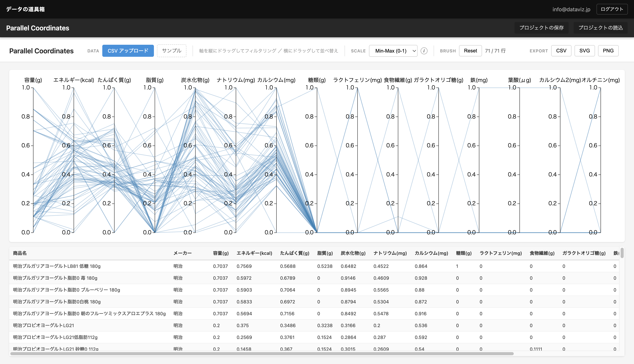
Task: Click the scale info icon
Action: (424, 51)
